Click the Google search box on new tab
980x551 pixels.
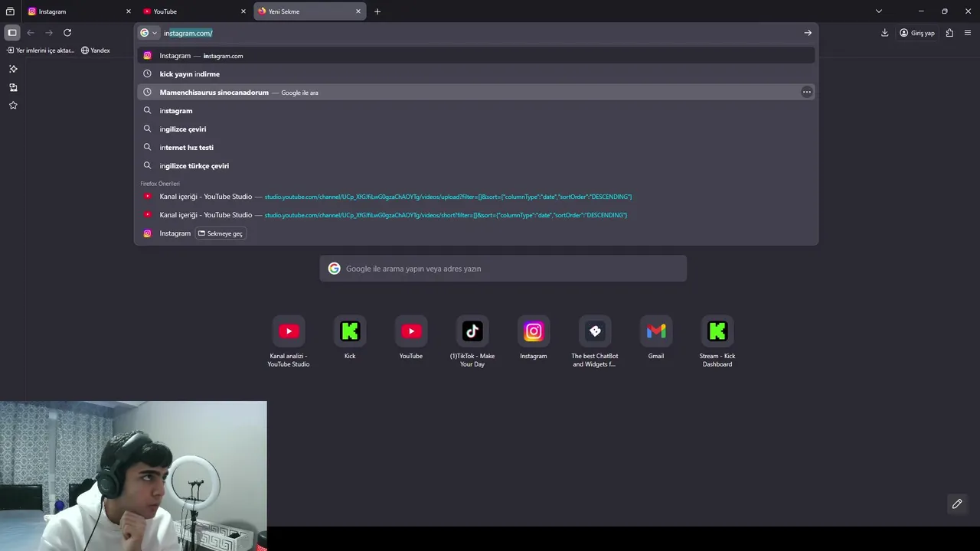pyautogui.click(x=503, y=269)
